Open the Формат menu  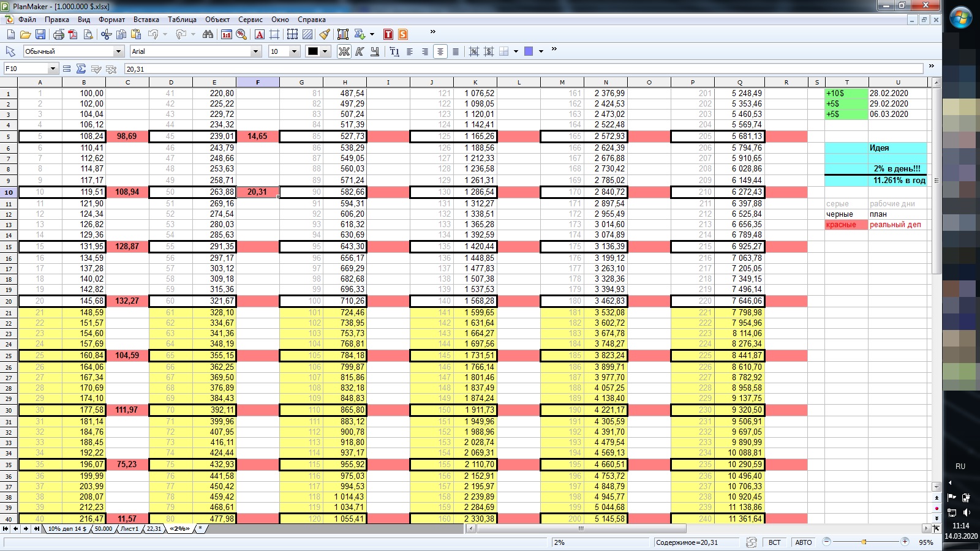tap(111, 20)
